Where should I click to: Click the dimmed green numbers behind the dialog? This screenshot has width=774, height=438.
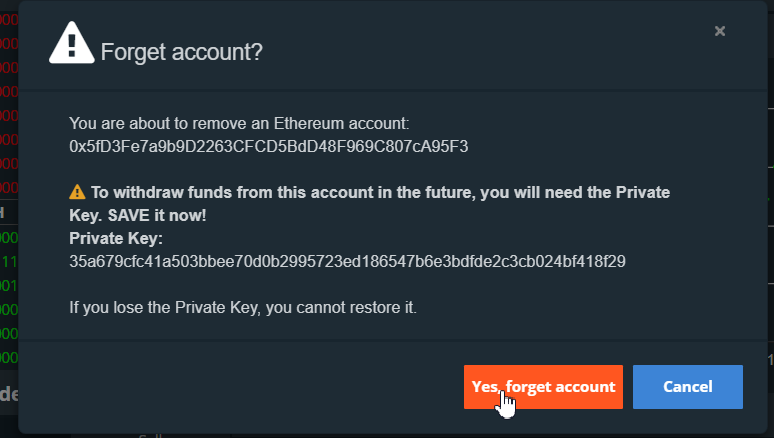coord(8,285)
